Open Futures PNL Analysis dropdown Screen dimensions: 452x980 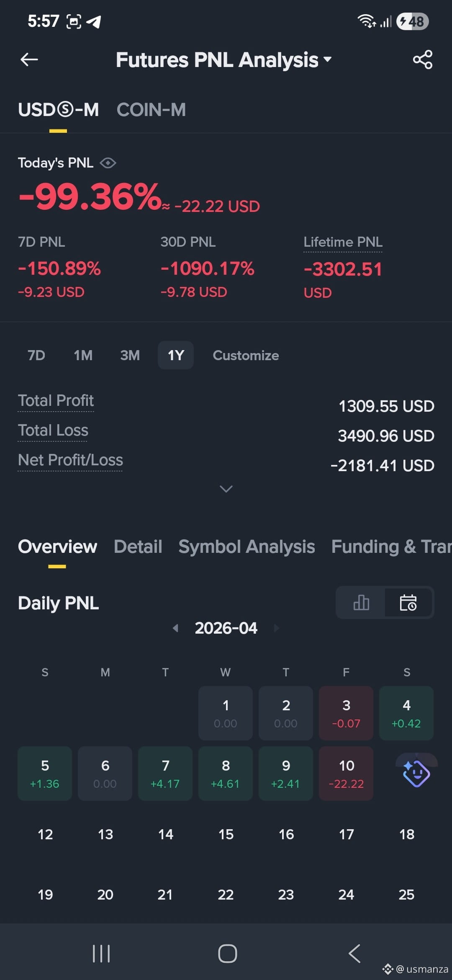click(223, 60)
